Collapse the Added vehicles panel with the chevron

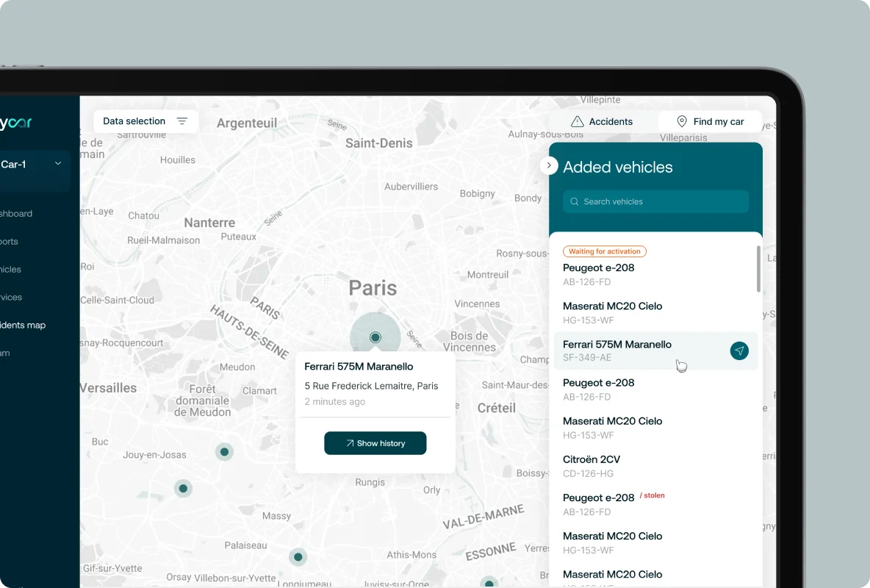tap(549, 165)
